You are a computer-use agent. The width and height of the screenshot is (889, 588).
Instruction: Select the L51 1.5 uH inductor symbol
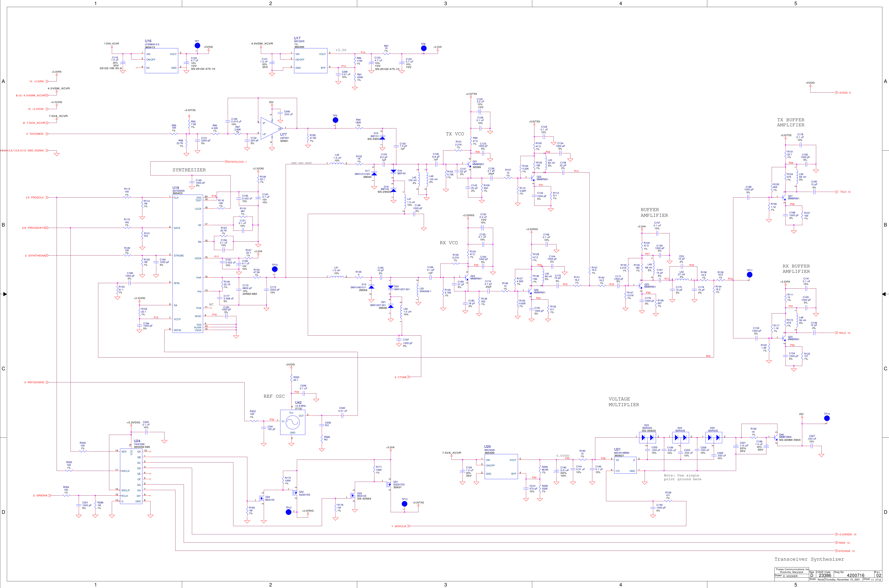click(x=336, y=276)
